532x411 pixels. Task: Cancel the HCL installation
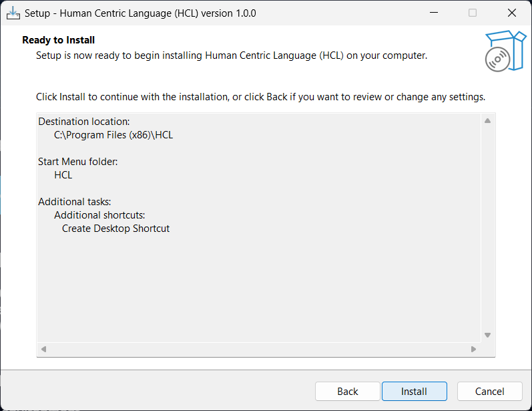click(489, 392)
